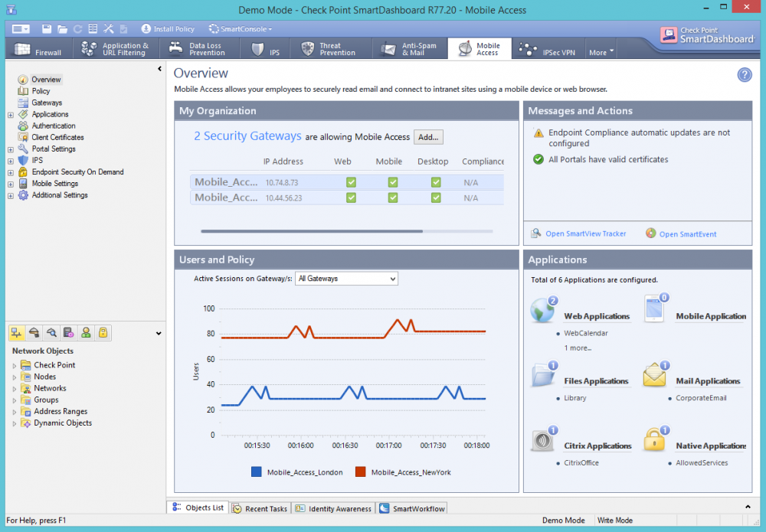
Task: Click the Citrix Applications icon
Action: click(x=543, y=441)
